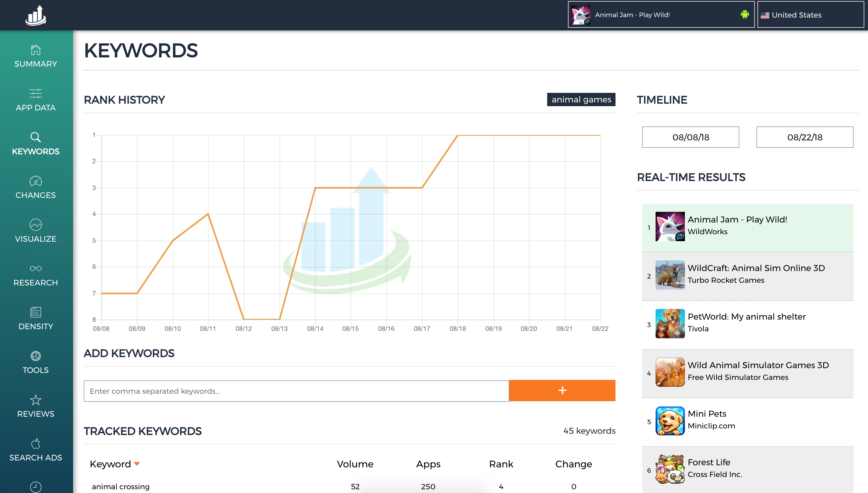This screenshot has height=493, width=868.
Task: Click the app logo in top bar
Action: 35,15
